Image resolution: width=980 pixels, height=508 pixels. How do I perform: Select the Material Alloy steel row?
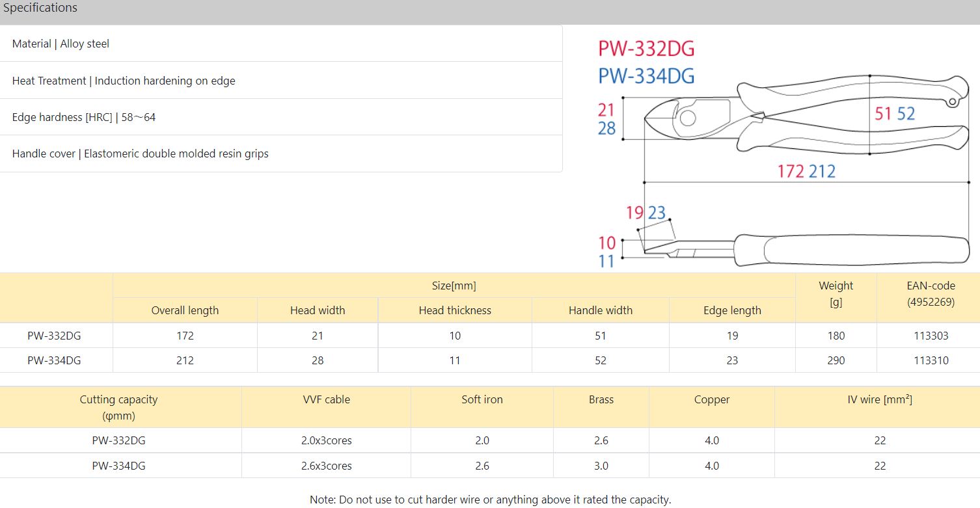pyautogui.click(x=61, y=44)
